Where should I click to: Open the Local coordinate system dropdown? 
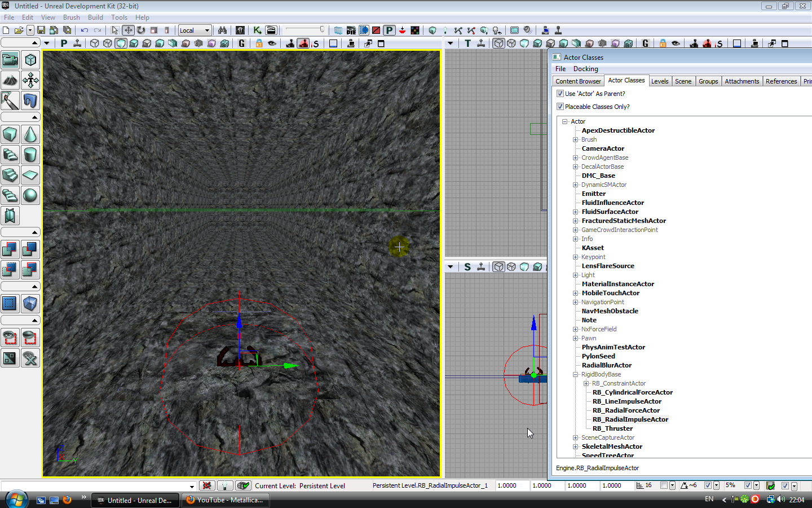[x=195, y=30]
